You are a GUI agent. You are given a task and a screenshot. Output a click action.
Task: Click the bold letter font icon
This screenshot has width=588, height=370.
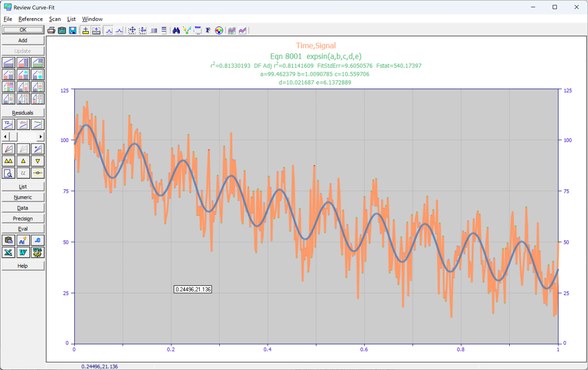tap(208, 30)
